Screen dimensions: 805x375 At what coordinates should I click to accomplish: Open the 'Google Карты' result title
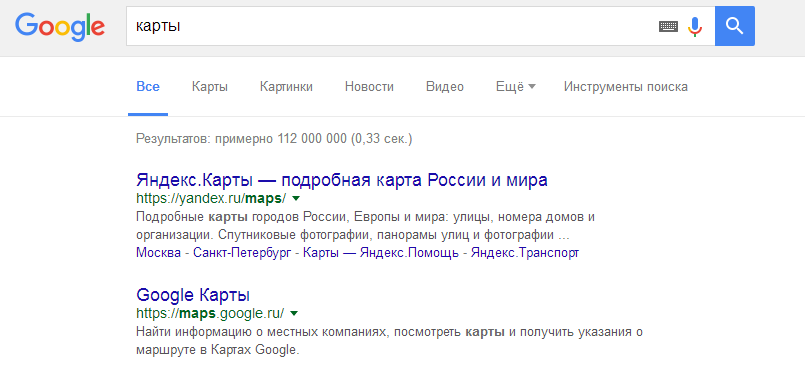[x=193, y=295]
